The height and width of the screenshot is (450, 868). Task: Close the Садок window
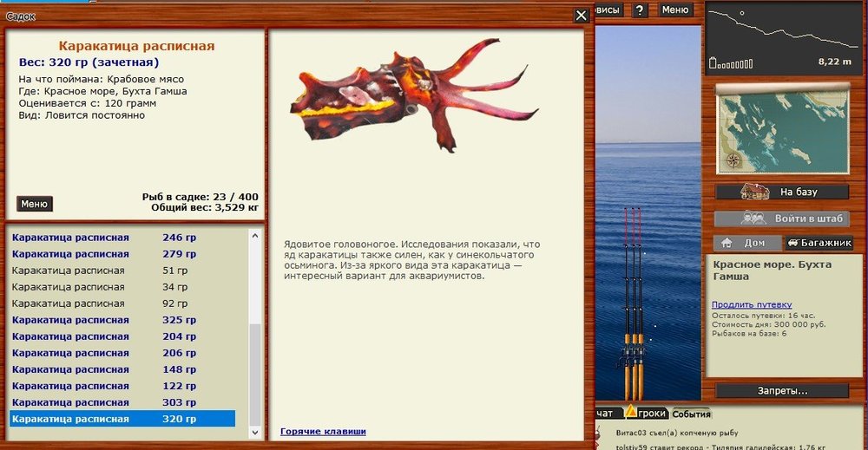coord(582,15)
